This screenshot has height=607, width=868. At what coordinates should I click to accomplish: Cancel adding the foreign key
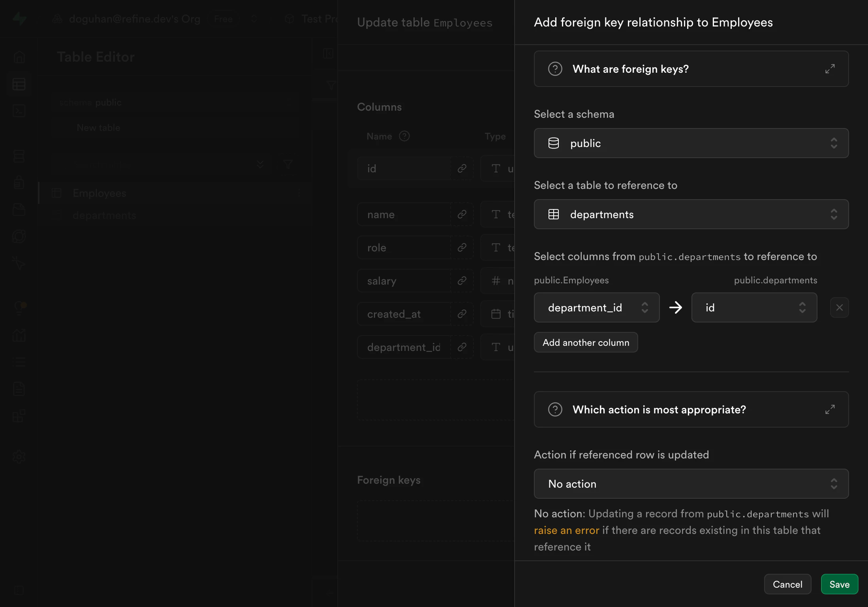pos(787,584)
